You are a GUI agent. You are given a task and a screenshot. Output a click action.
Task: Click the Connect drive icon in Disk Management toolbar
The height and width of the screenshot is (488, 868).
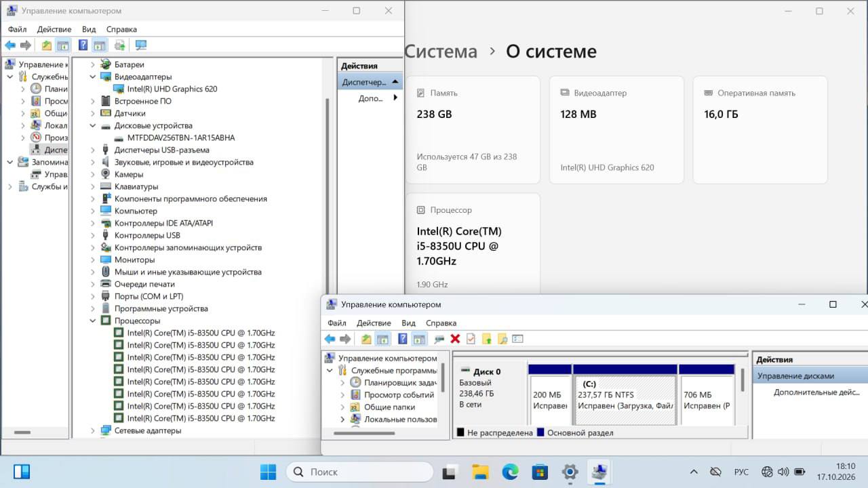(439, 339)
